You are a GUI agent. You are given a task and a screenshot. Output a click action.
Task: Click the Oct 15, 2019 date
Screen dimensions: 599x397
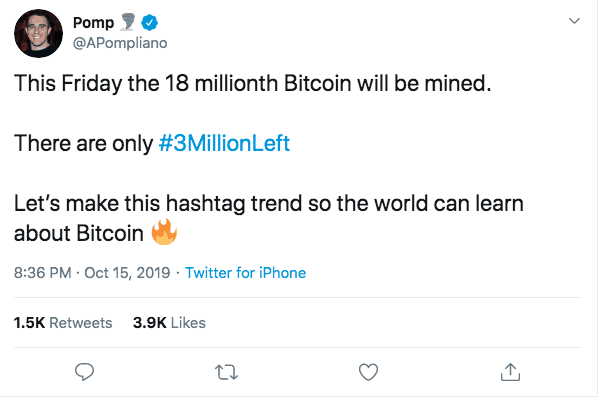(127, 273)
